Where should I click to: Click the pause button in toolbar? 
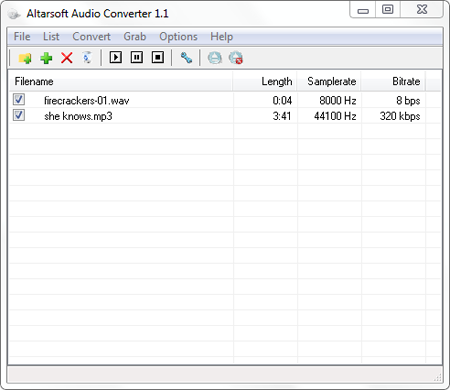[137, 57]
